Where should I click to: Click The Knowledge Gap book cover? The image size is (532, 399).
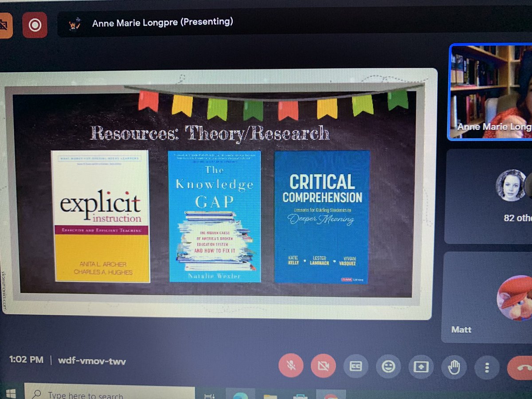tap(215, 216)
